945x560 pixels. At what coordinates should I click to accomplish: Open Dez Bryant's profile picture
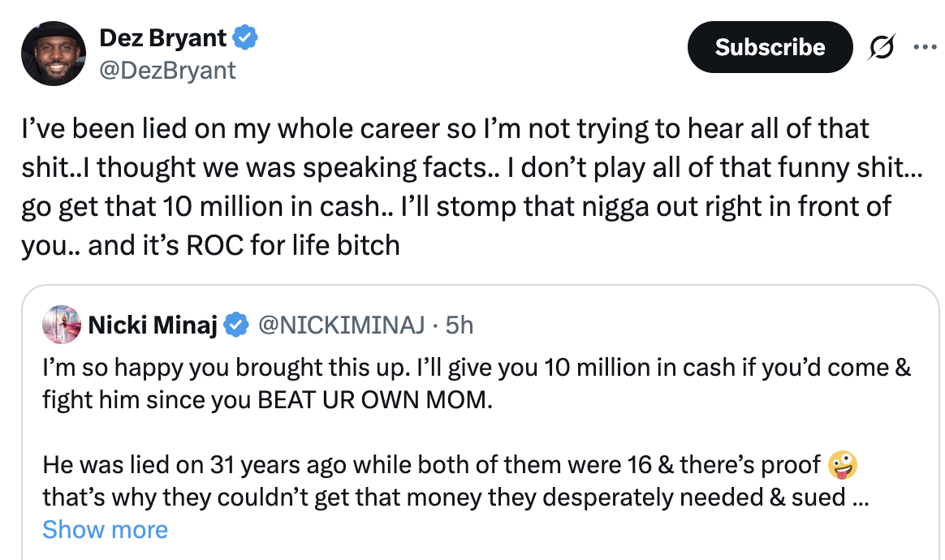54,54
